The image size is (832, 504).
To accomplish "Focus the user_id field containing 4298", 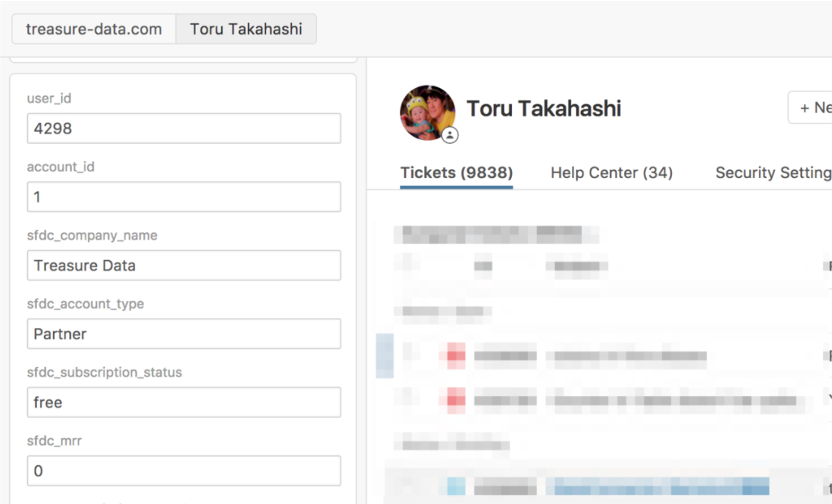I will pos(184,128).
